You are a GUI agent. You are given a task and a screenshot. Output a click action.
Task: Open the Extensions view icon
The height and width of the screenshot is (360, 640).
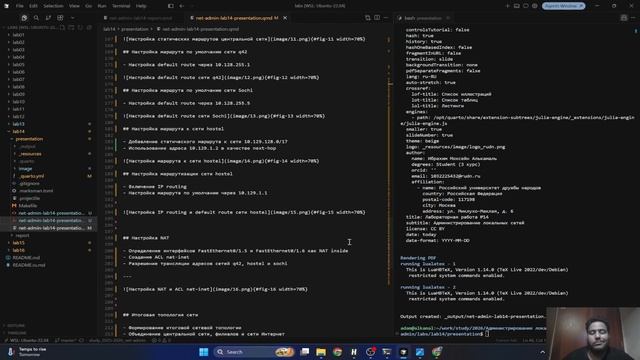coord(60,18)
